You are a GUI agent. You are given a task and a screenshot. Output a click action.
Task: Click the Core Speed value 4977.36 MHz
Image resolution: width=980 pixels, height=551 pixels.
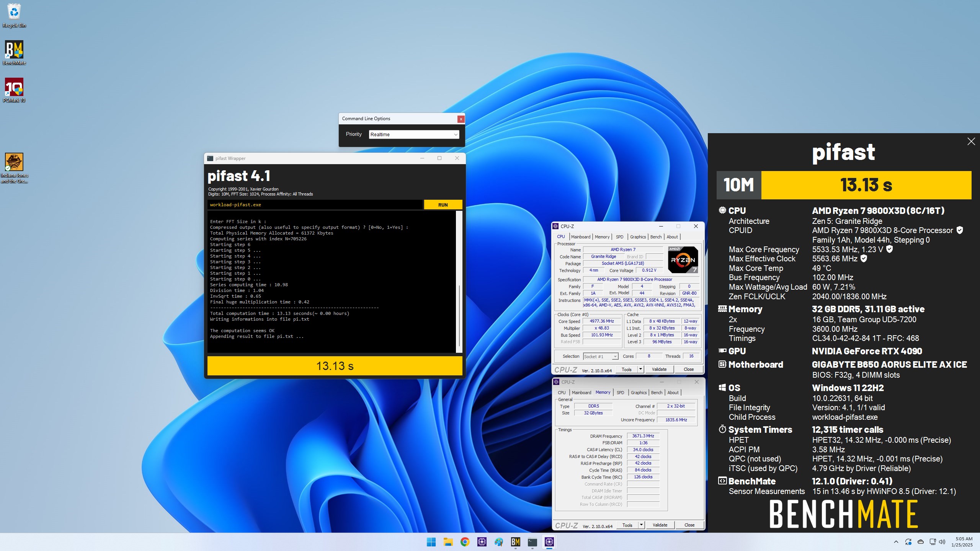601,321
